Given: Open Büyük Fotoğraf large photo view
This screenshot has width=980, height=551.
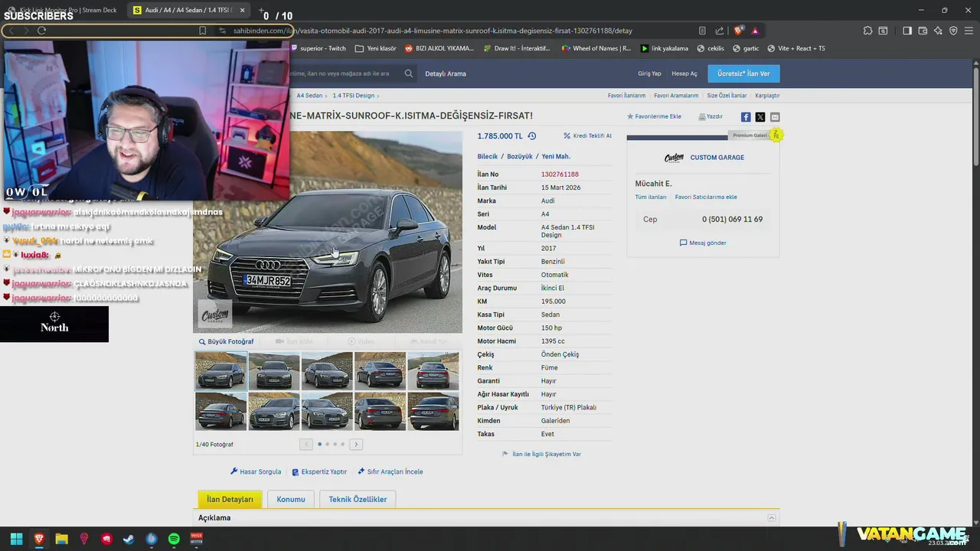Looking at the screenshot, I should (x=226, y=342).
